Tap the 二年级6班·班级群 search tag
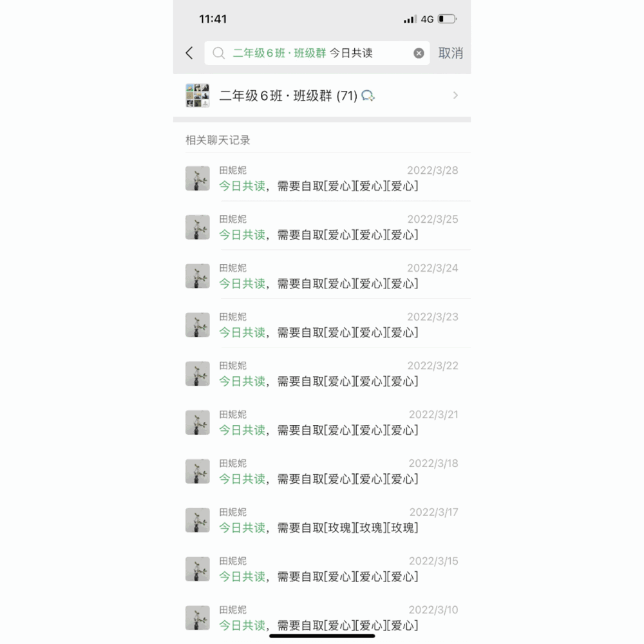The height and width of the screenshot is (644, 644). pos(279,53)
